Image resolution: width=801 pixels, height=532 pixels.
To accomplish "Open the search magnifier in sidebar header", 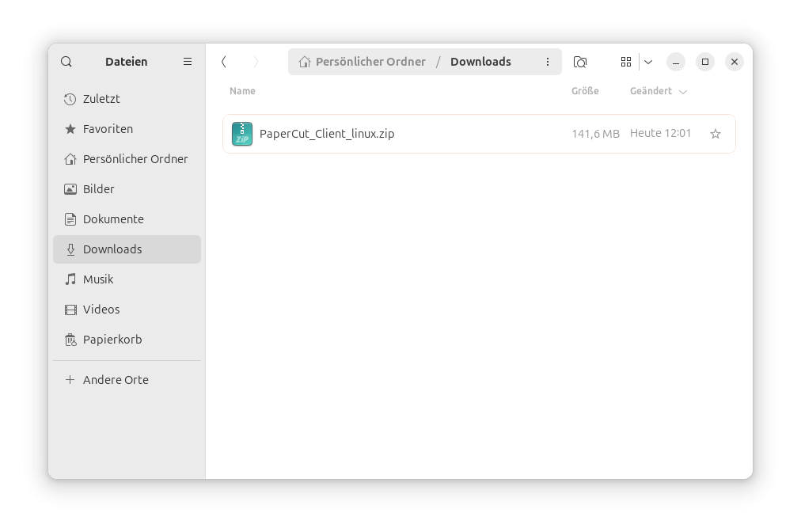I will tap(66, 62).
